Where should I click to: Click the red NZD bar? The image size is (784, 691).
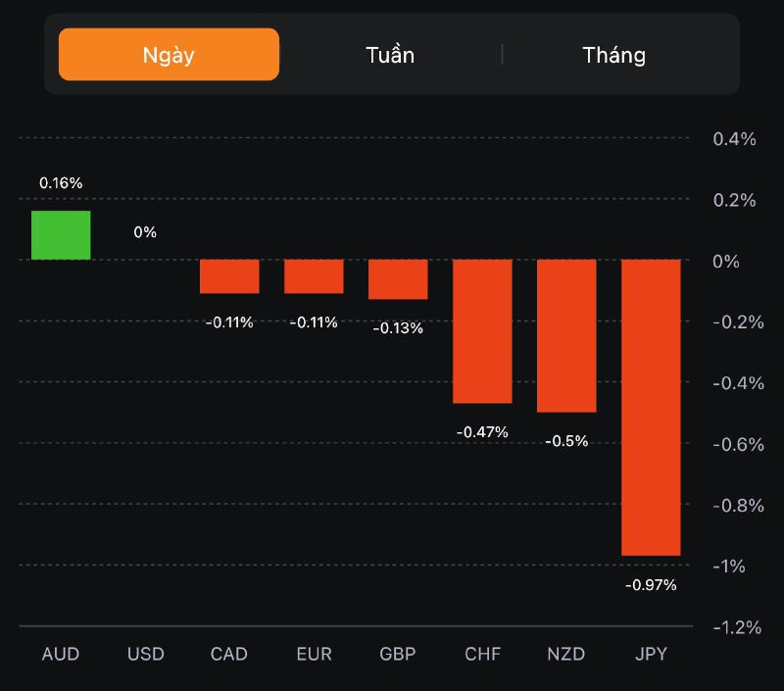[x=566, y=335]
